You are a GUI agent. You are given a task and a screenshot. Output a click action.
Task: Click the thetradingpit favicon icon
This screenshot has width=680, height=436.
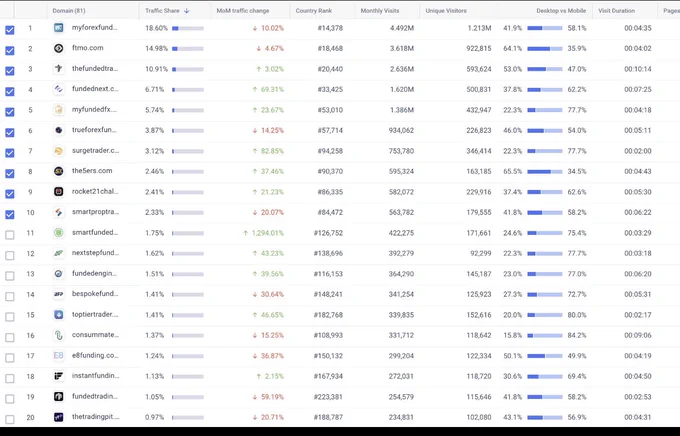point(59,417)
